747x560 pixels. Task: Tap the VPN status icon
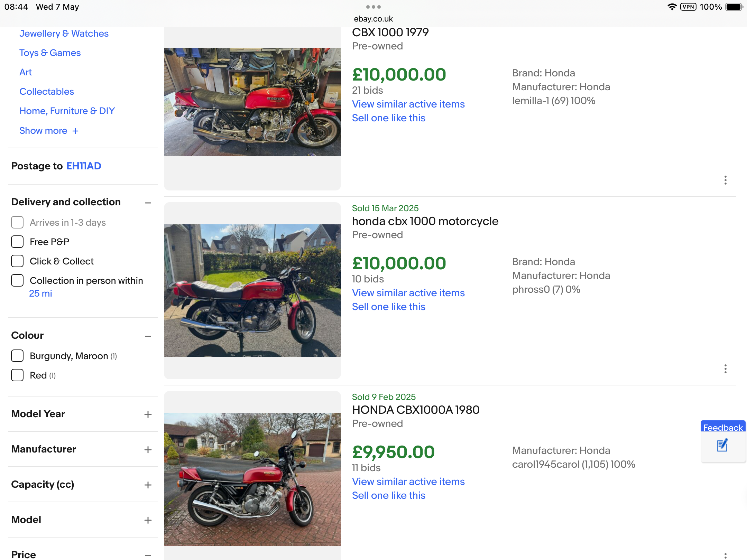pos(688,7)
